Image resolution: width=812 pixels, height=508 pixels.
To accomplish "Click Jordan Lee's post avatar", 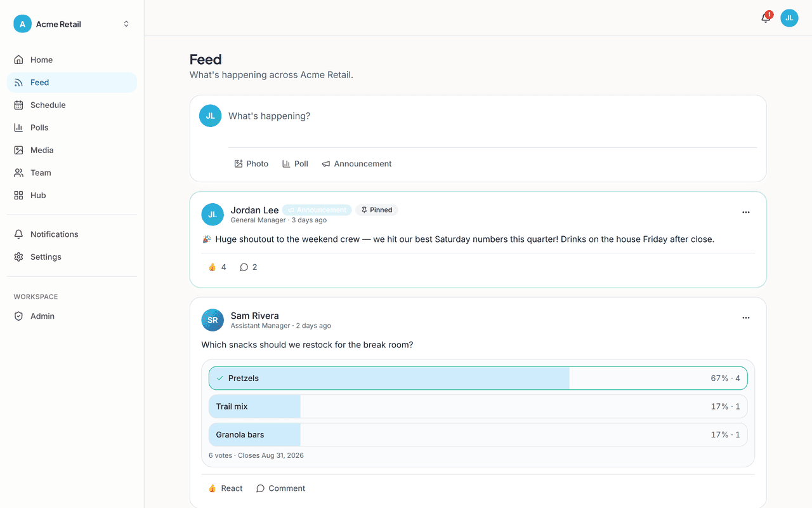I will [x=213, y=215].
